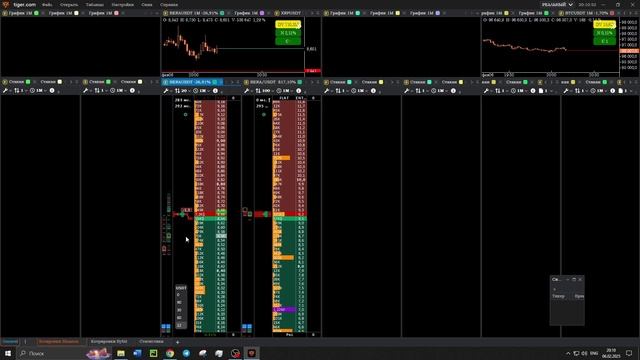Click the info icon in BERAUSDT order book toolbar
The height and width of the screenshot is (360, 640).
[215, 91]
